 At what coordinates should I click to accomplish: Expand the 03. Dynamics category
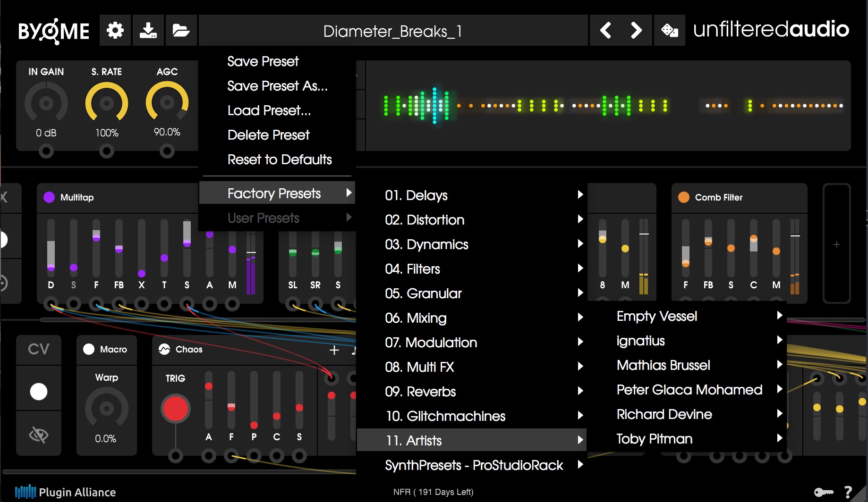tap(472, 244)
